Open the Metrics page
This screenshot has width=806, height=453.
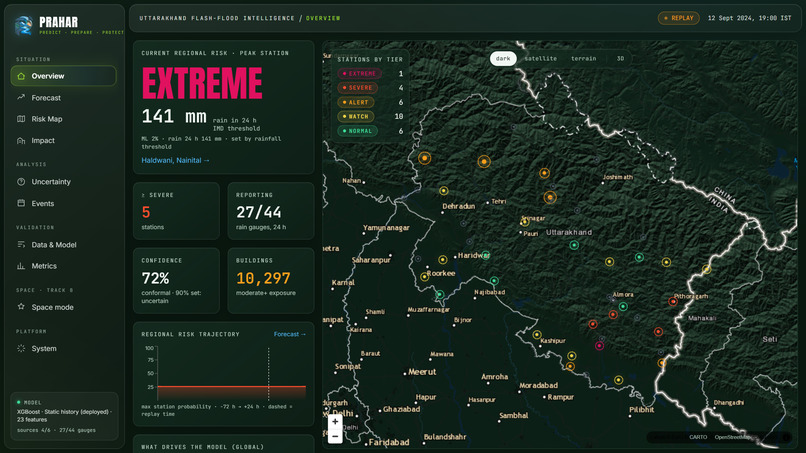coord(63,266)
